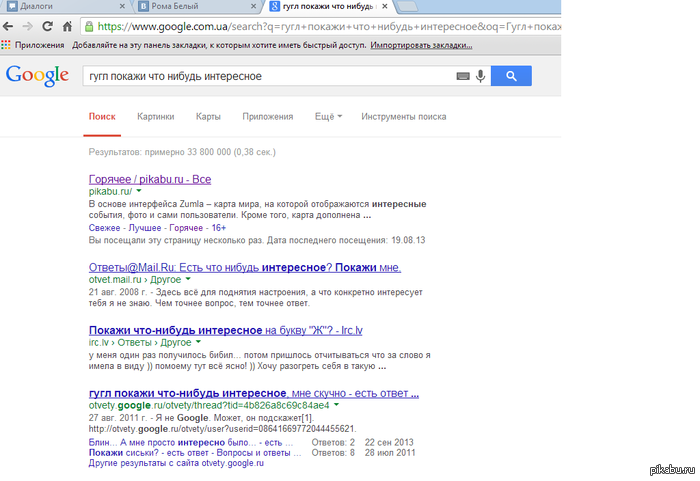Click the browser forward arrow

[28, 26]
